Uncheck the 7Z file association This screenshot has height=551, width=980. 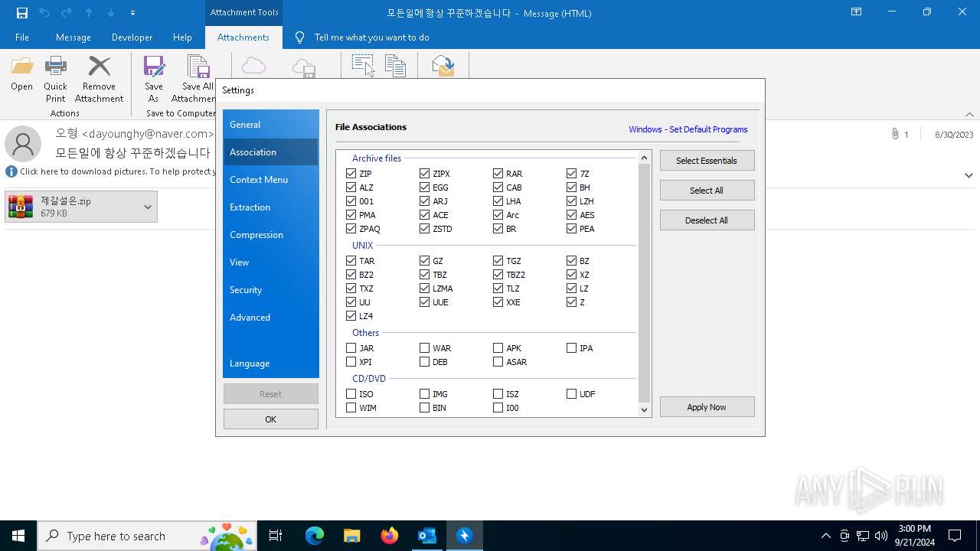tap(572, 174)
